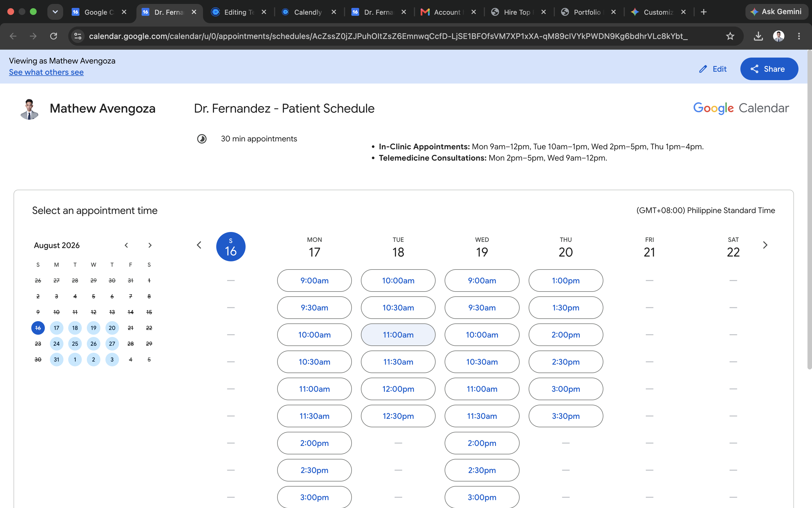
Task: Show the previous week of appointments
Action: point(199,245)
